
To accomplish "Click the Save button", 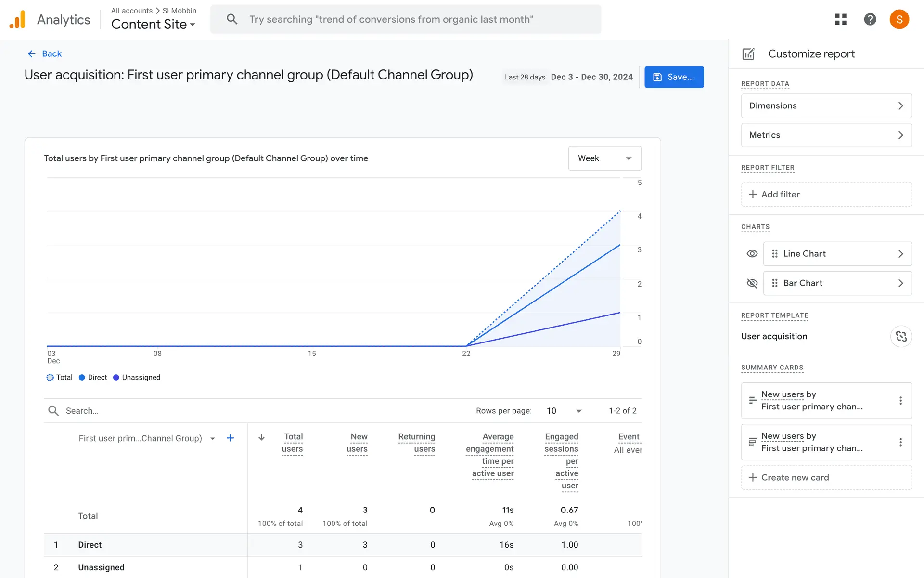I will 674,77.
